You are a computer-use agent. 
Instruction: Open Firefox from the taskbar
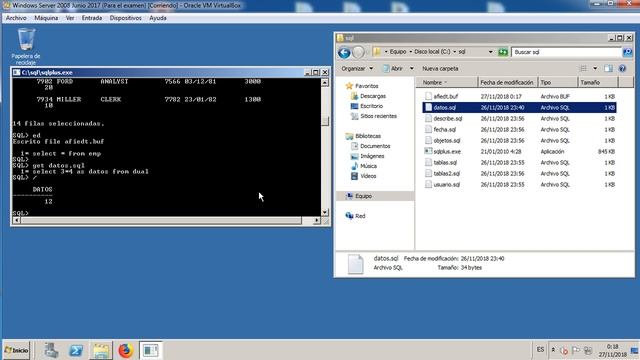[x=126, y=350]
